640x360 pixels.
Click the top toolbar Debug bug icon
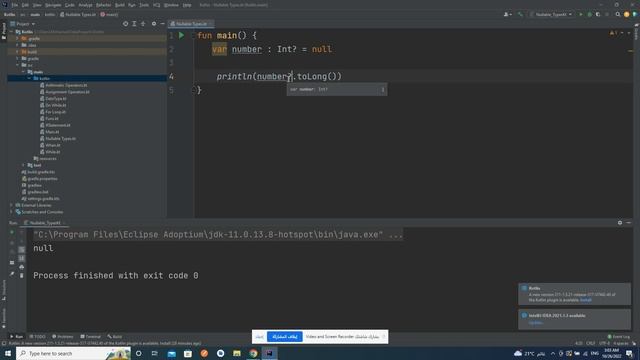[x=589, y=14]
